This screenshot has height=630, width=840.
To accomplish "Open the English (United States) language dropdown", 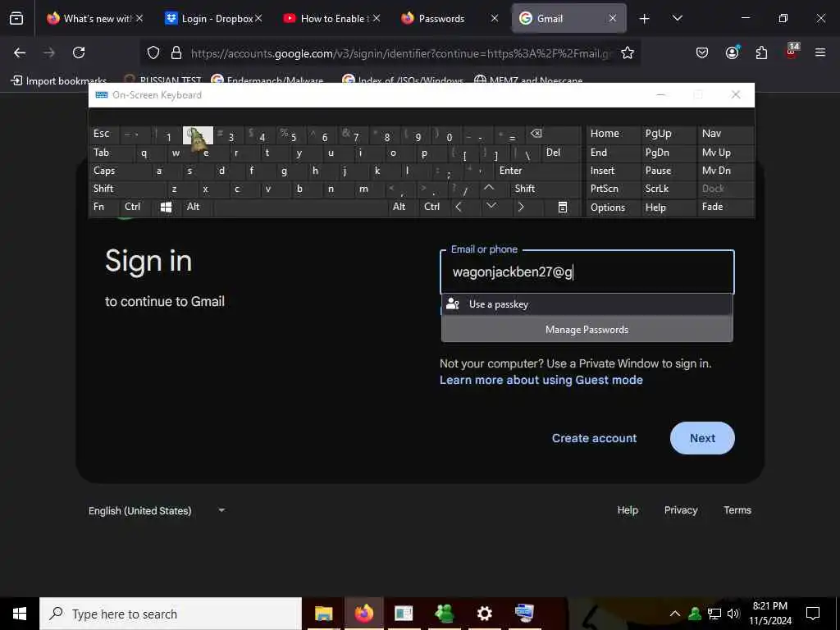I will click(157, 510).
